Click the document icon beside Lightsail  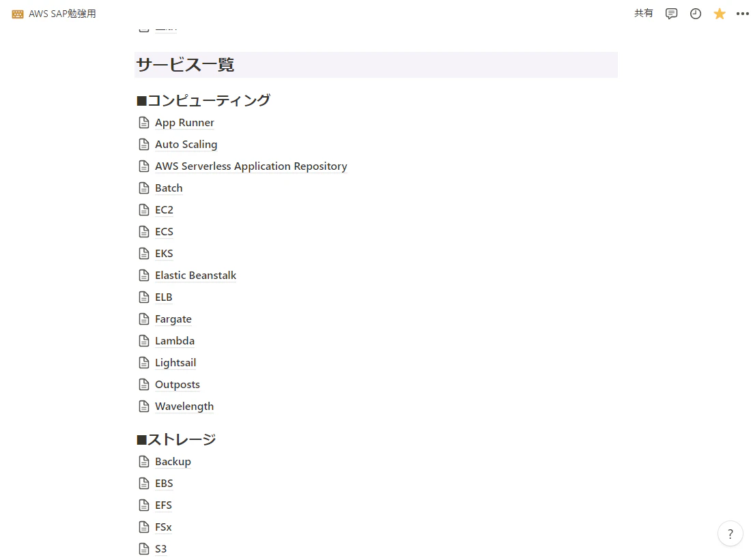(x=144, y=363)
